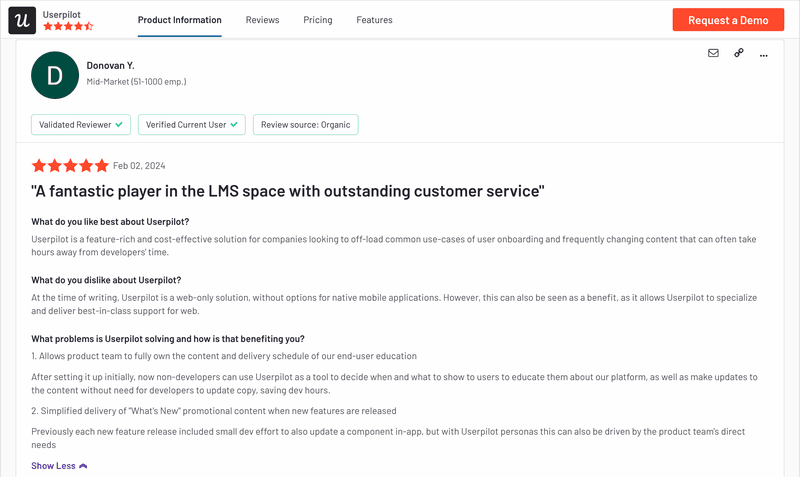800x477 pixels.
Task: Click paragraph starting 'Previously each new feature release'
Action: click(x=388, y=438)
